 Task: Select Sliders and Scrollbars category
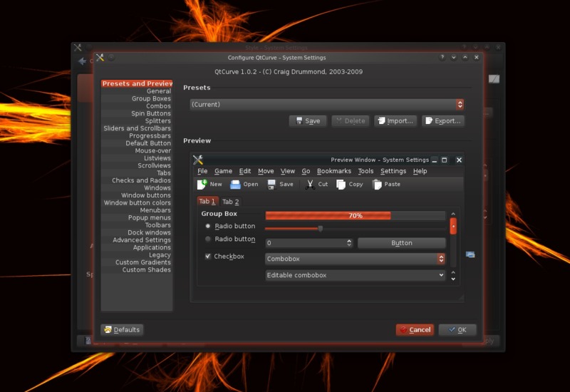pos(137,128)
